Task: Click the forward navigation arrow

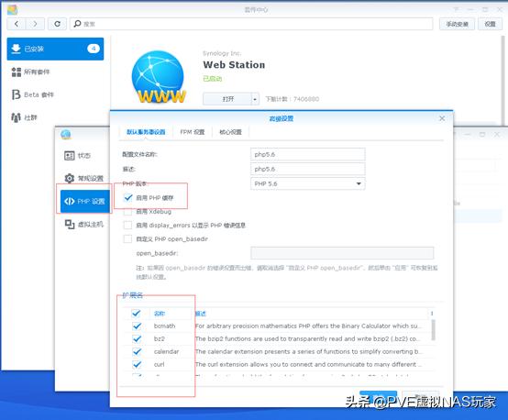Action: click(35, 24)
